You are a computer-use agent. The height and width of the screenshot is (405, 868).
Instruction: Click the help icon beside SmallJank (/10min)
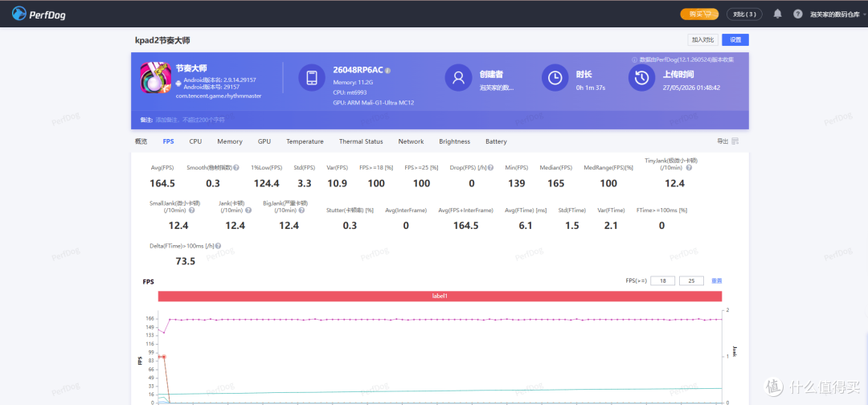(192, 211)
